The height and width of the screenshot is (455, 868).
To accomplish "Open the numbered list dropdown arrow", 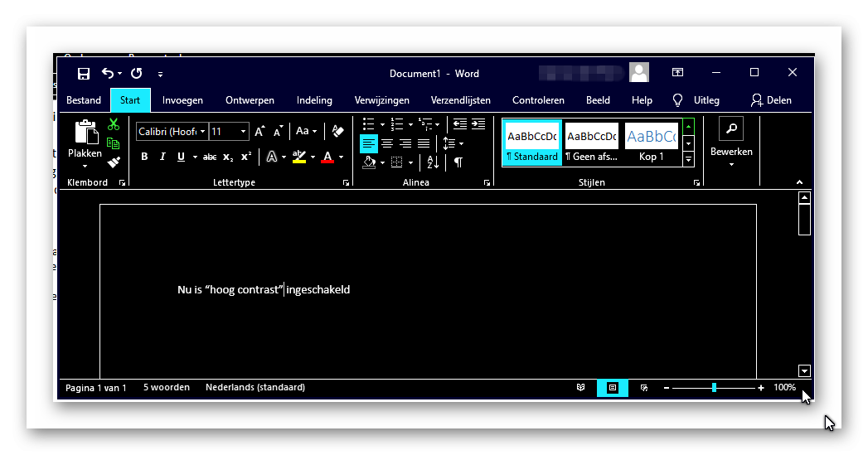I will [410, 124].
